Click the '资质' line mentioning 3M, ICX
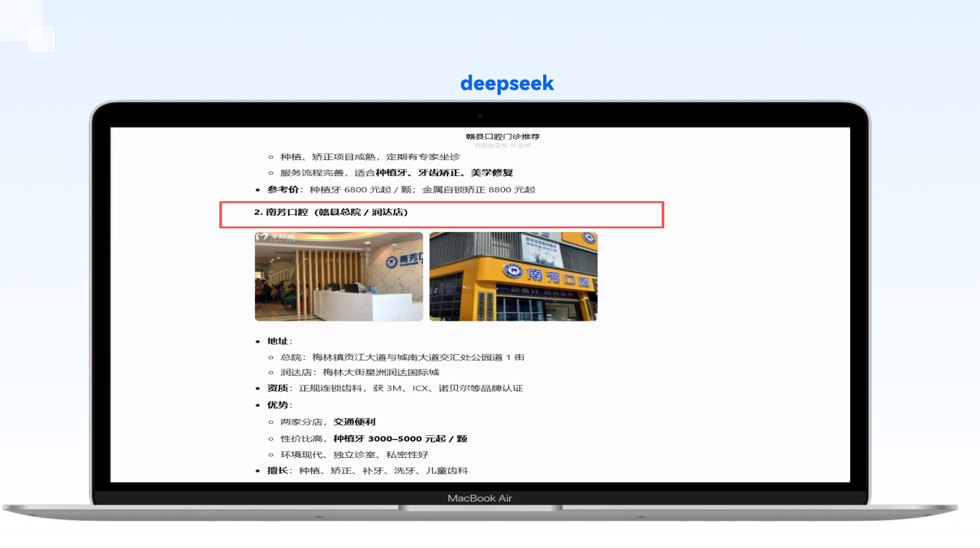 pos(395,389)
